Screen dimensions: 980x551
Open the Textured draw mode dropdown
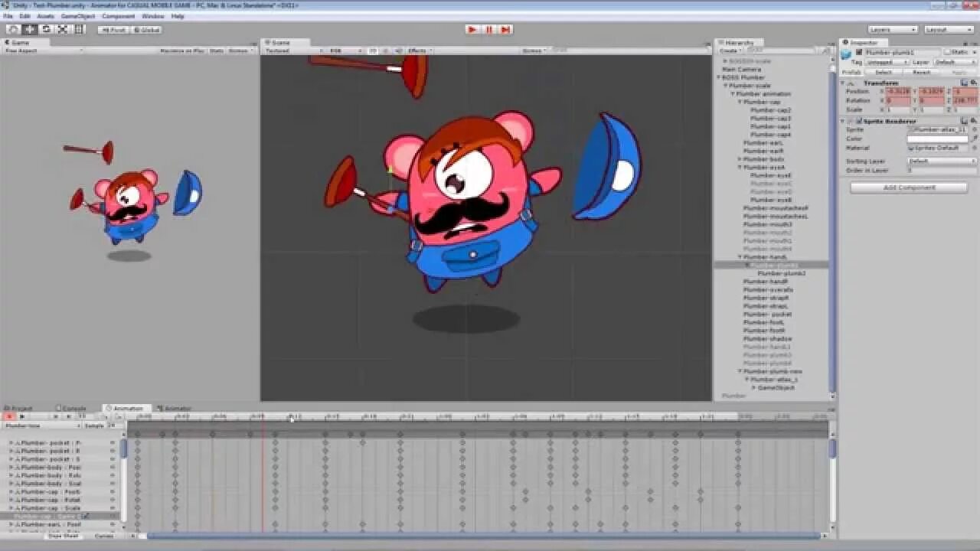(x=294, y=51)
